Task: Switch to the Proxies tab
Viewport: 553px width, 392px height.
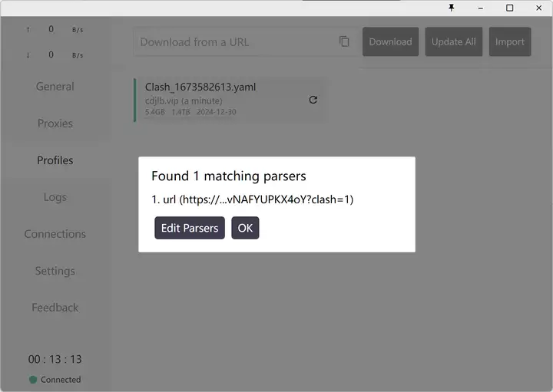Action: coord(55,124)
